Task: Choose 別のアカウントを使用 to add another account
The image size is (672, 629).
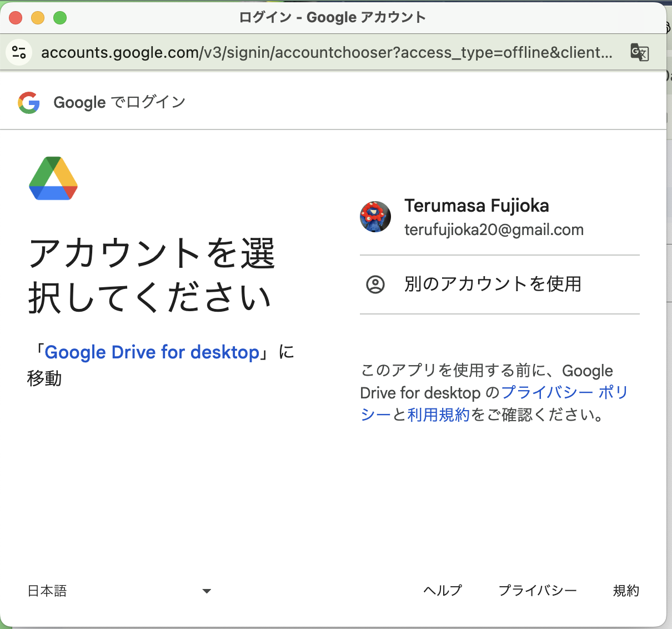Action: 493,284
